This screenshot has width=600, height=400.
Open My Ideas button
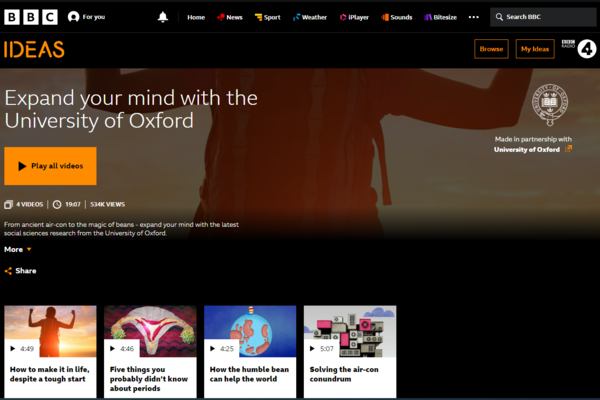point(535,49)
